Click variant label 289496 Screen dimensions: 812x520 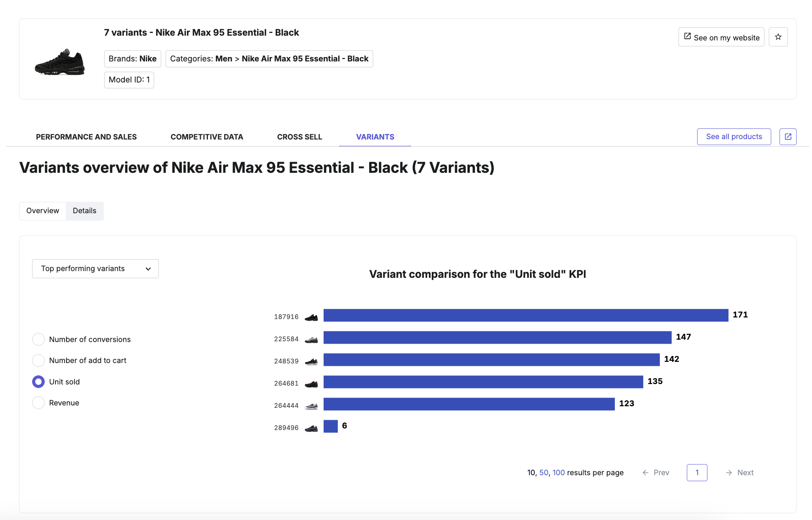point(286,428)
